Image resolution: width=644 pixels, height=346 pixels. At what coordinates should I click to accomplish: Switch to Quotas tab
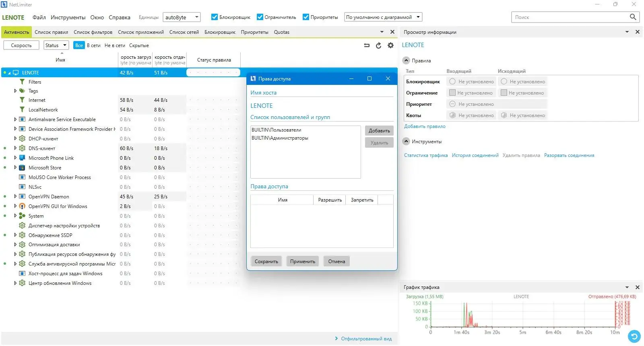pyautogui.click(x=282, y=32)
